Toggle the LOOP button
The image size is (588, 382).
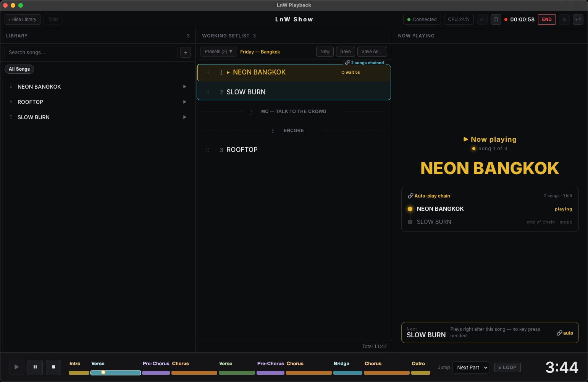tap(507, 367)
